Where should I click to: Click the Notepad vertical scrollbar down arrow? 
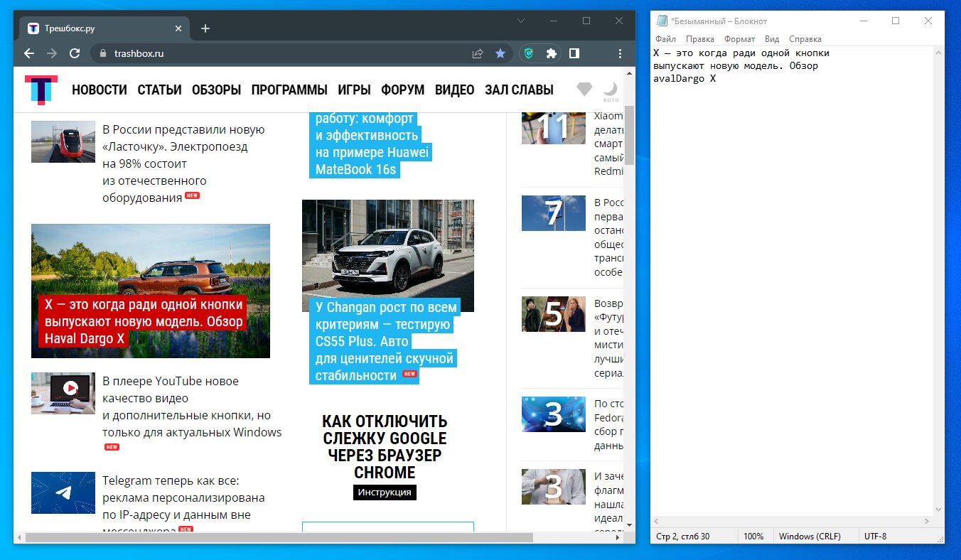coord(939,510)
